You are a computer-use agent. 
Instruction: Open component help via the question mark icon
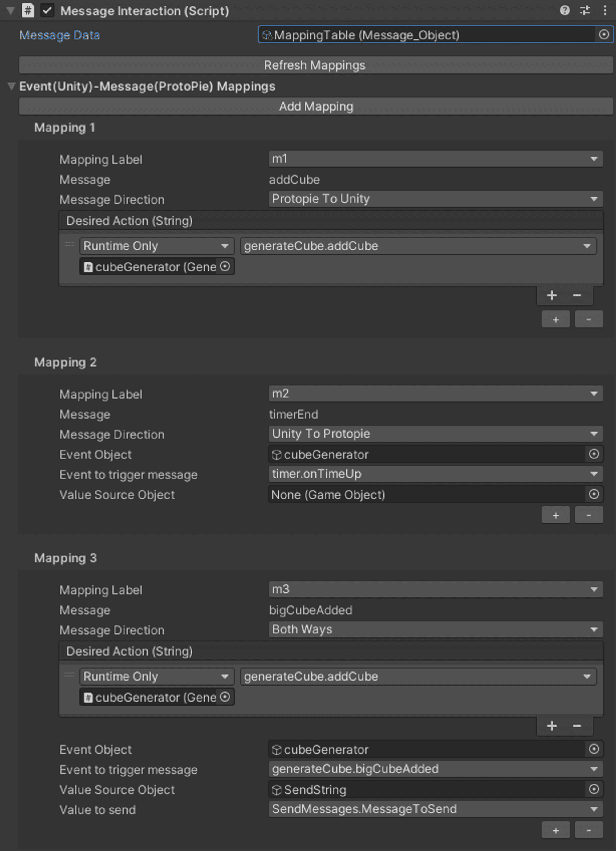click(565, 10)
